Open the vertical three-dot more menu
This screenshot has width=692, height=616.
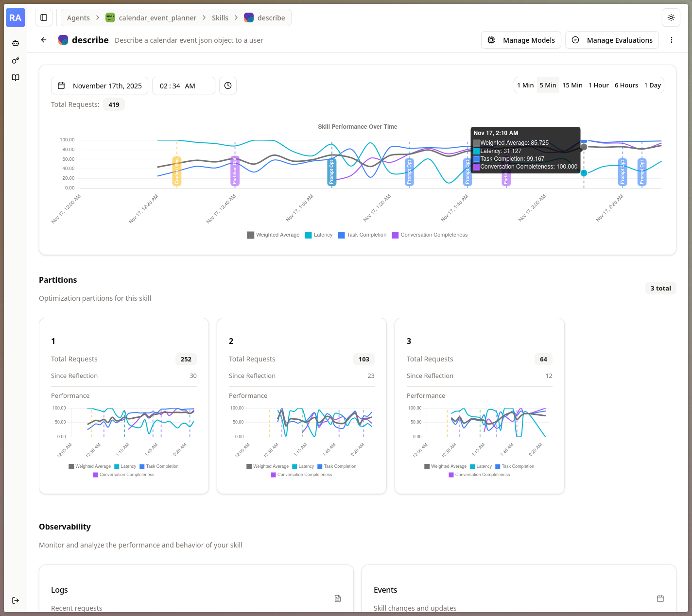(672, 40)
